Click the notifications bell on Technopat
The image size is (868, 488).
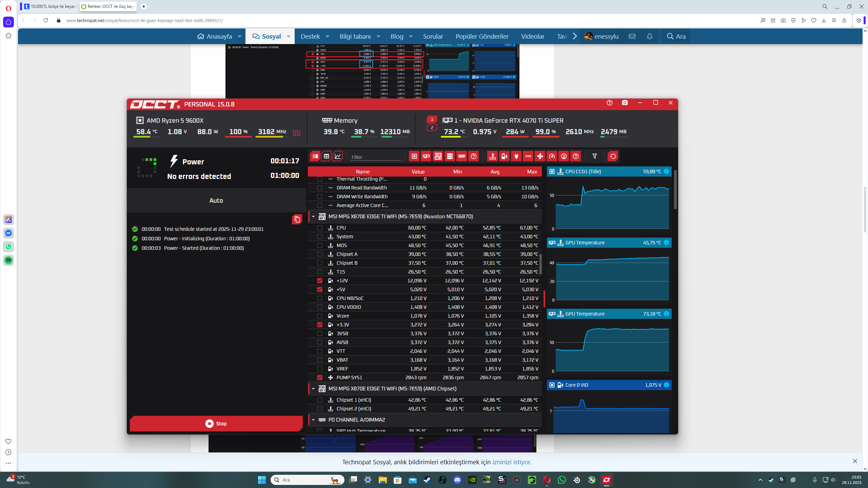649,36
